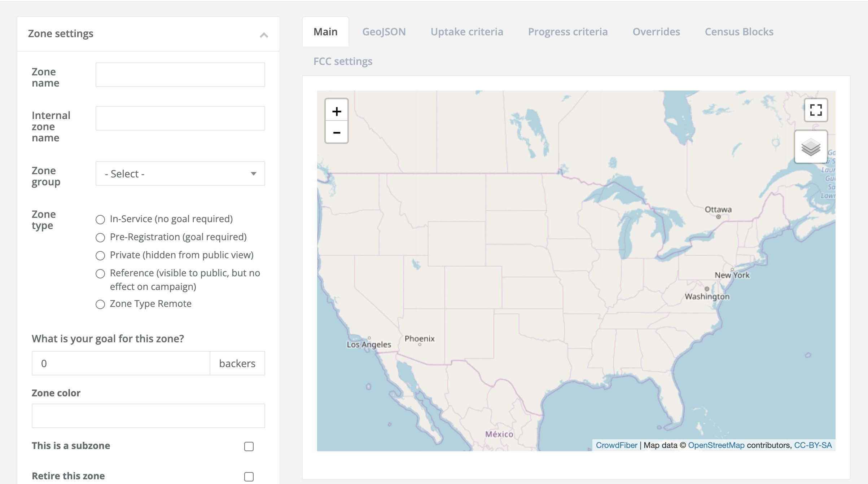Open the OpenStreetMap attribution link
Screen dimensions: 868x484
pyautogui.click(x=716, y=445)
